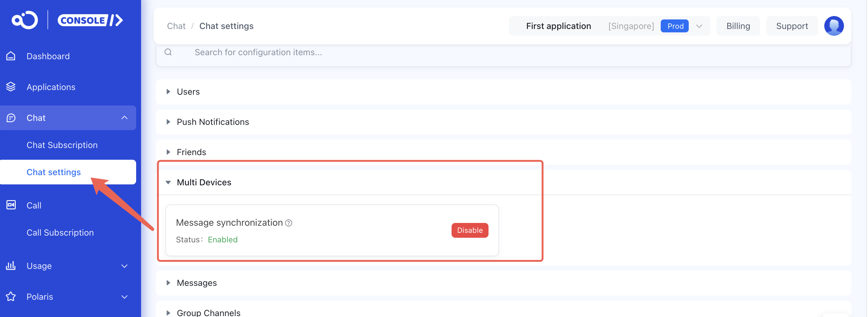Viewport: 868px width, 317px height.
Task: Click the Support button
Action: point(792,26)
